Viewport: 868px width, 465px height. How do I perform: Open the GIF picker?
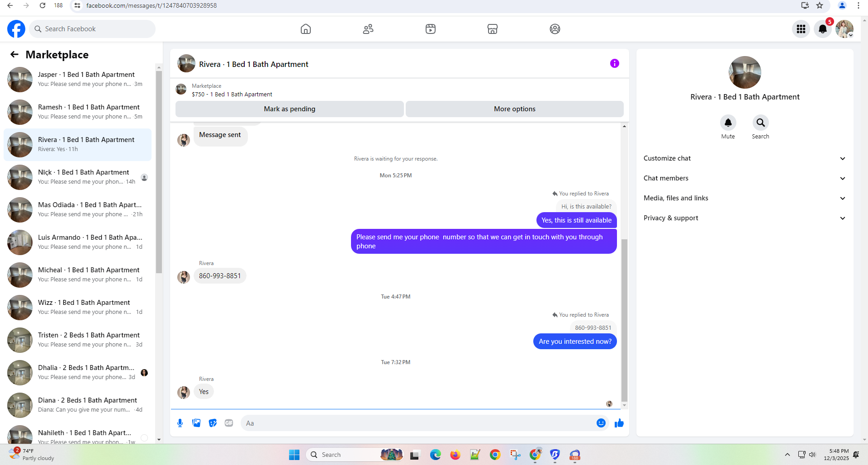[229, 423]
